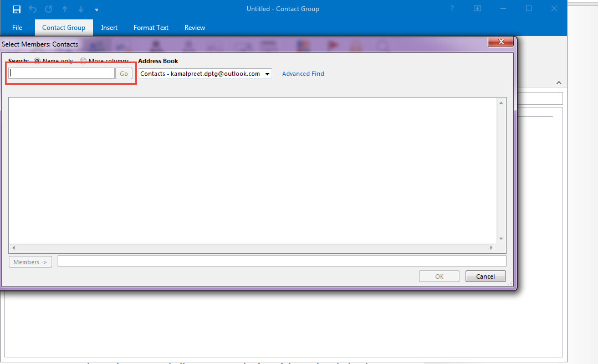Click the Previous Item up arrow
Viewport: 598px width, 364px height.
click(65, 9)
